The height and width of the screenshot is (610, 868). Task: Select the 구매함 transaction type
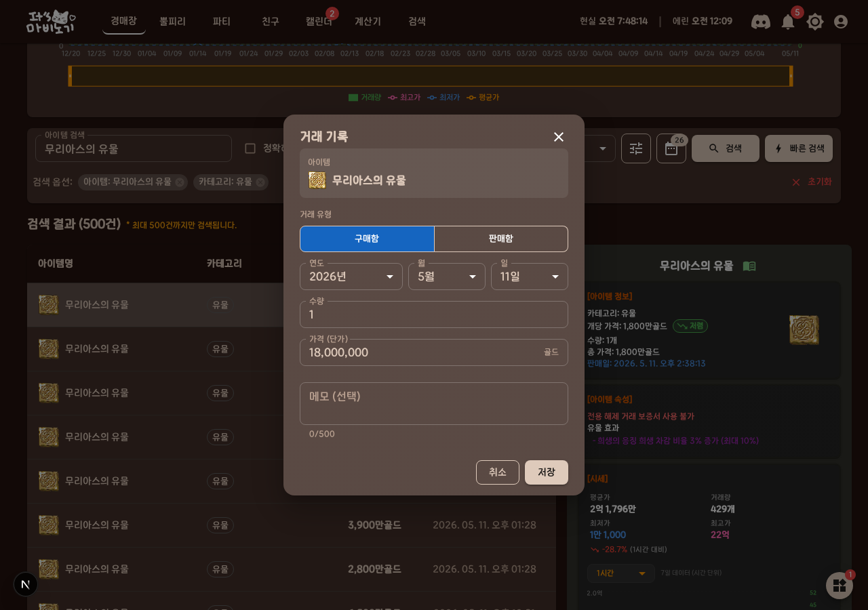pyautogui.click(x=367, y=239)
